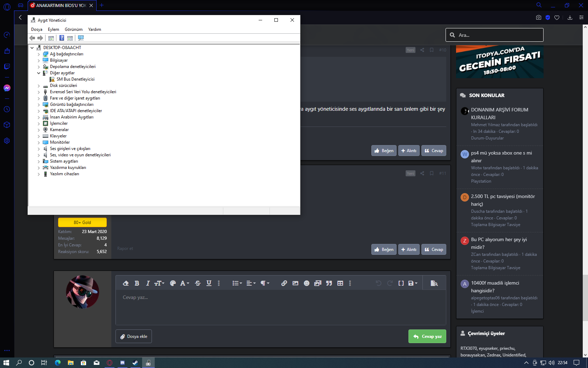The image size is (588, 368).
Task: Open DONANIM ARŞİVİ FORUM KURALLARI topic
Action: (x=500, y=114)
